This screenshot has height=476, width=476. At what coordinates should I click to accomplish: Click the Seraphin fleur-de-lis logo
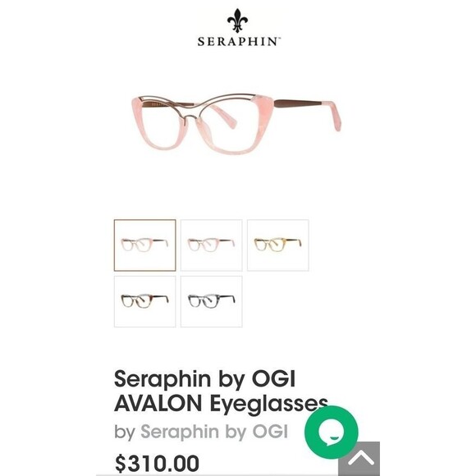pyautogui.click(x=237, y=21)
